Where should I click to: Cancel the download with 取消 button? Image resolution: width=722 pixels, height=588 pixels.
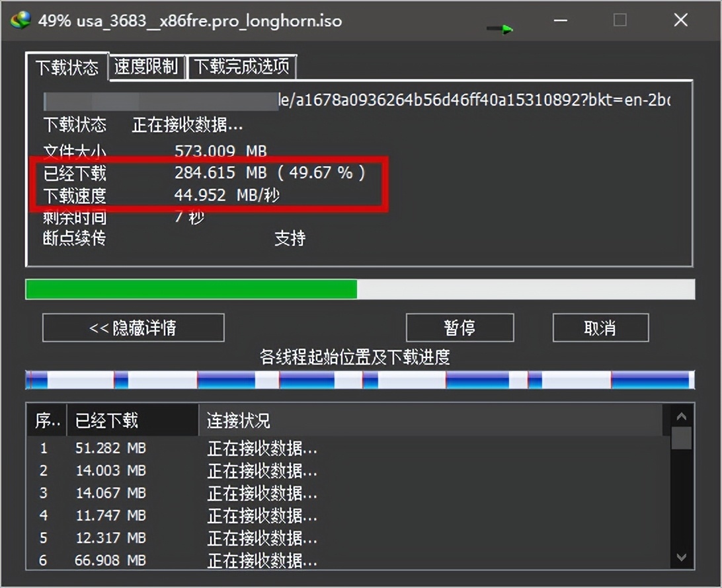coord(600,328)
